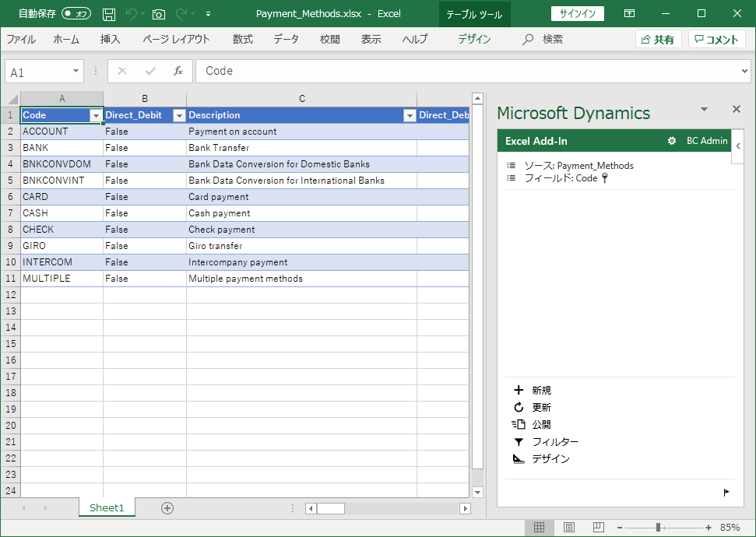756x537 pixels.
Task: Click the フィールド: Code list icon
Action: (x=511, y=178)
